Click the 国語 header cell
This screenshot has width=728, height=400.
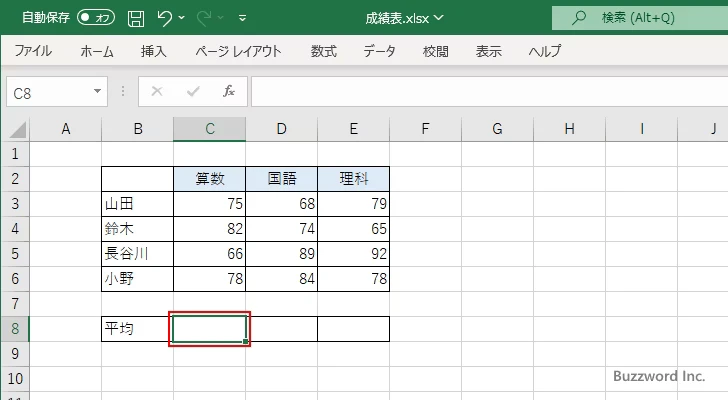click(x=281, y=179)
